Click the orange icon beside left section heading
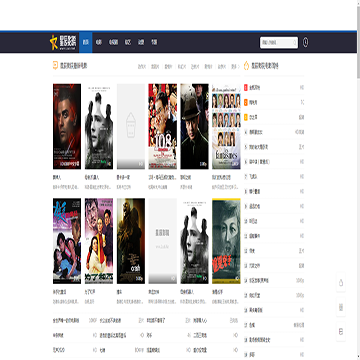The image size is (360, 360). point(55,65)
